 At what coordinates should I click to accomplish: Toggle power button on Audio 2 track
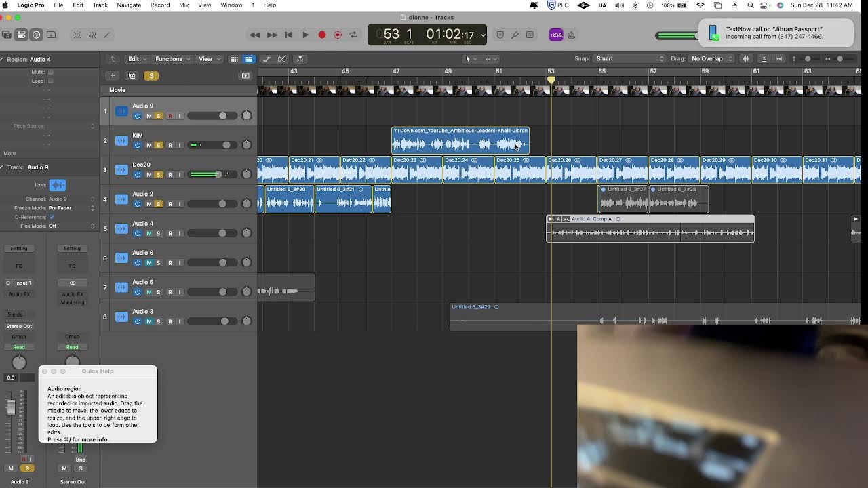(138, 204)
